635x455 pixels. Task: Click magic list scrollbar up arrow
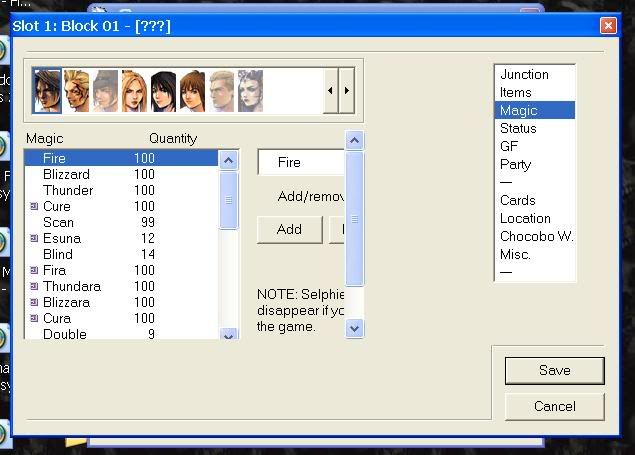[x=228, y=160]
